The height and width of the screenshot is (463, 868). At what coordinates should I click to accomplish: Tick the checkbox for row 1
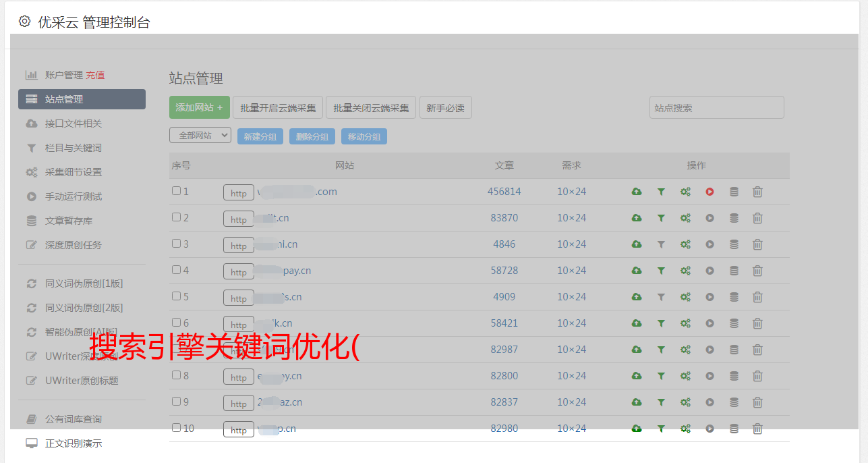(176, 191)
